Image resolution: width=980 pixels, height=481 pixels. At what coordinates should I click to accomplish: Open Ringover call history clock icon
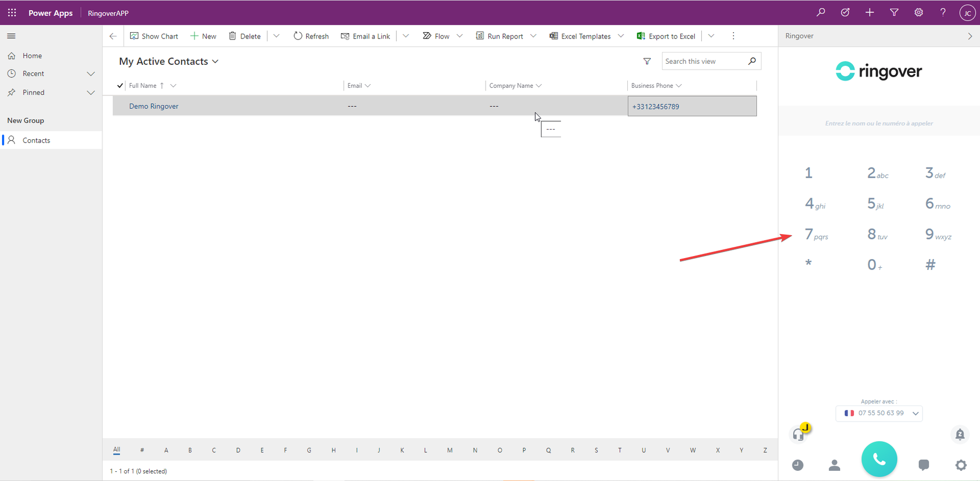(x=798, y=465)
